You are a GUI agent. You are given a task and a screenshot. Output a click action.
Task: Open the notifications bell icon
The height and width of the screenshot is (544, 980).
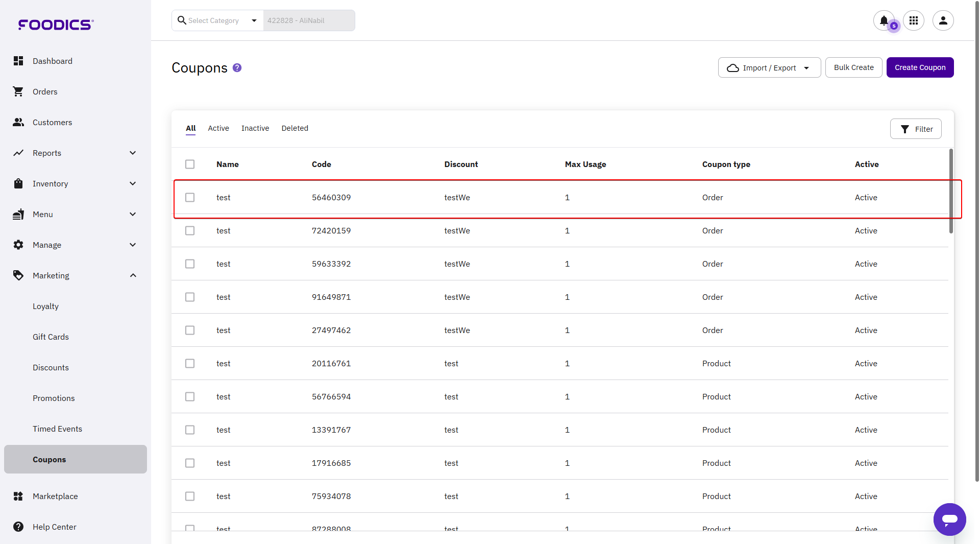(884, 20)
